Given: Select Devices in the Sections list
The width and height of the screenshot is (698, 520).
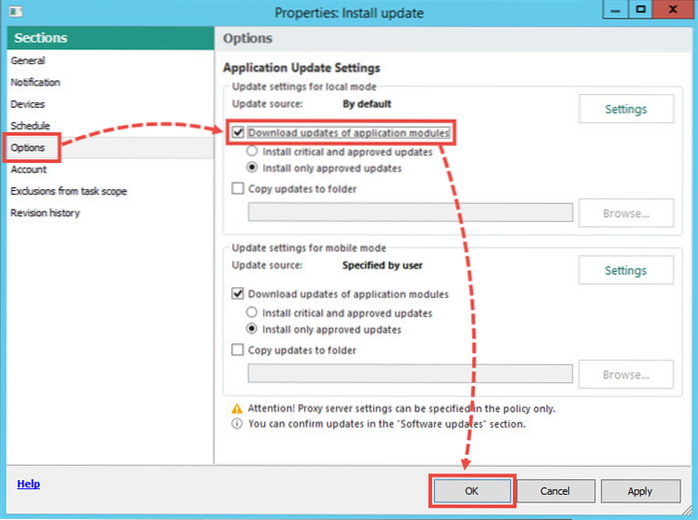Looking at the screenshot, I should pyautogui.click(x=28, y=104).
